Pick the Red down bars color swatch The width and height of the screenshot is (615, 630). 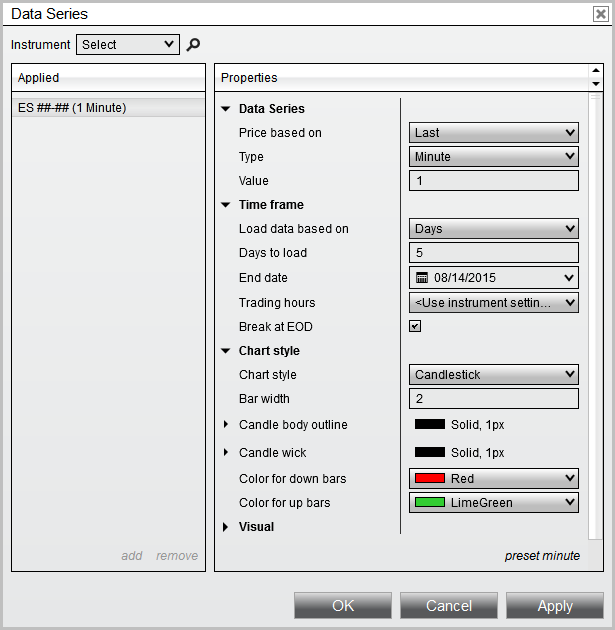(x=430, y=479)
